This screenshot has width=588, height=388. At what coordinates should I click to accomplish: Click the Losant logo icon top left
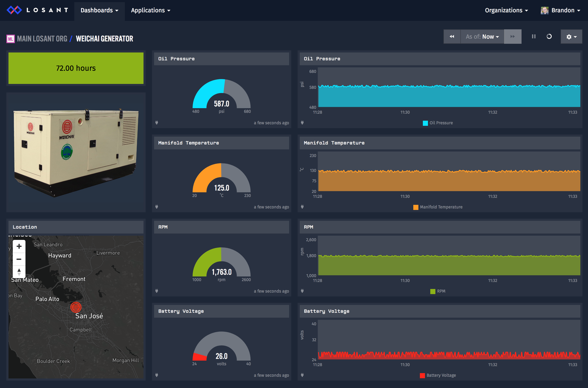pos(13,10)
